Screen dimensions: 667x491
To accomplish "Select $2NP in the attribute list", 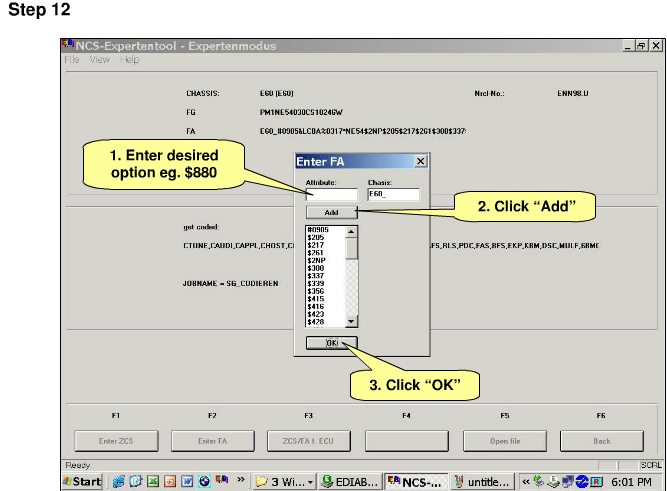I will coord(316,260).
